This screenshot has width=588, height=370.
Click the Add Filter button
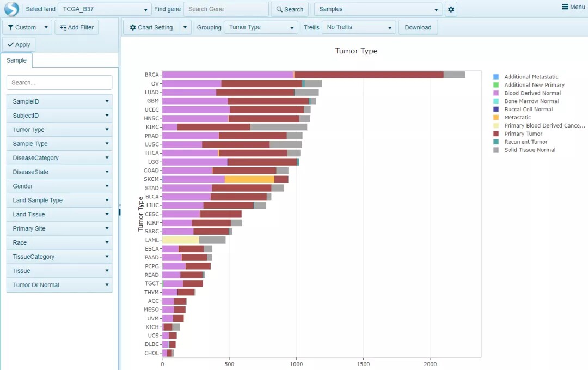point(77,27)
